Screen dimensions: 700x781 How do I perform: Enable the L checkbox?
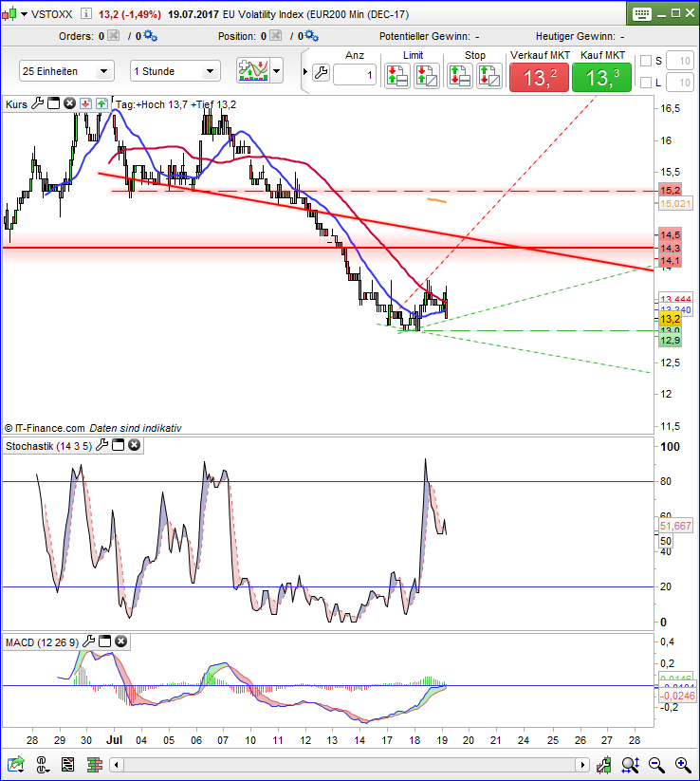(646, 83)
